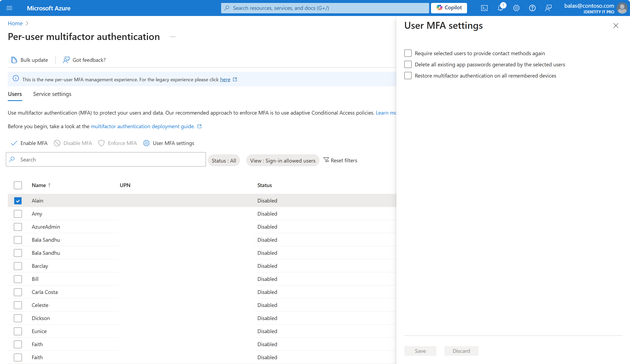Expand the View Sign-in allowed users filter
Image resolution: width=630 pixels, height=364 pixels.
[282, 160]
